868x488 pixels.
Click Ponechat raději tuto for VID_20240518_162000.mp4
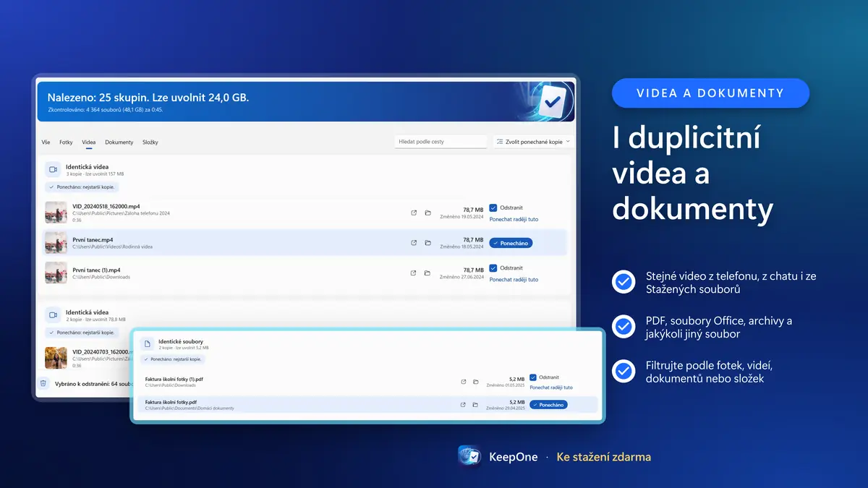(514, 219)
